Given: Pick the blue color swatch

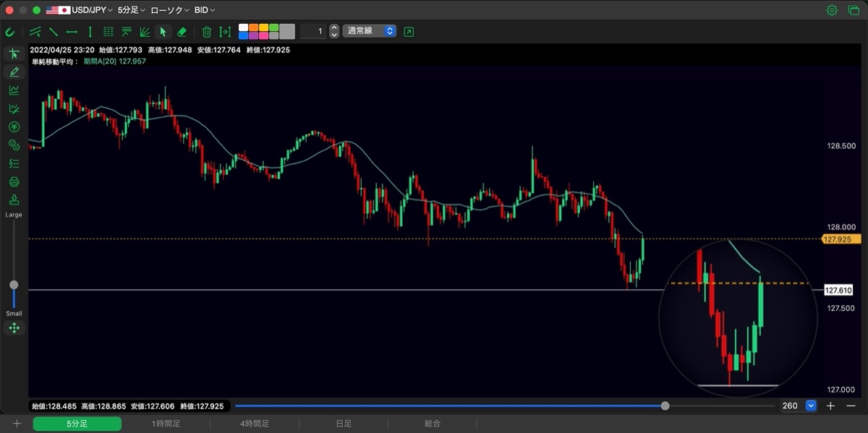Looking at the screenshot, I should click(243, 35).
